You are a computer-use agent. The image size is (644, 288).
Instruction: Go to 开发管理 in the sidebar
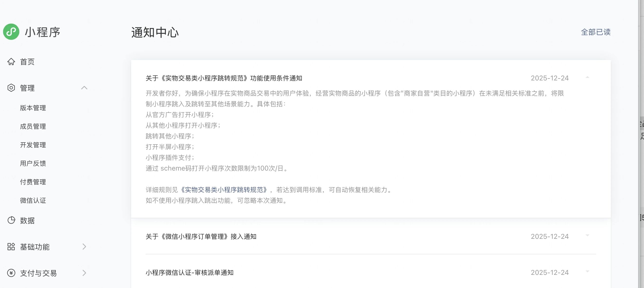(x=33, y=145)
